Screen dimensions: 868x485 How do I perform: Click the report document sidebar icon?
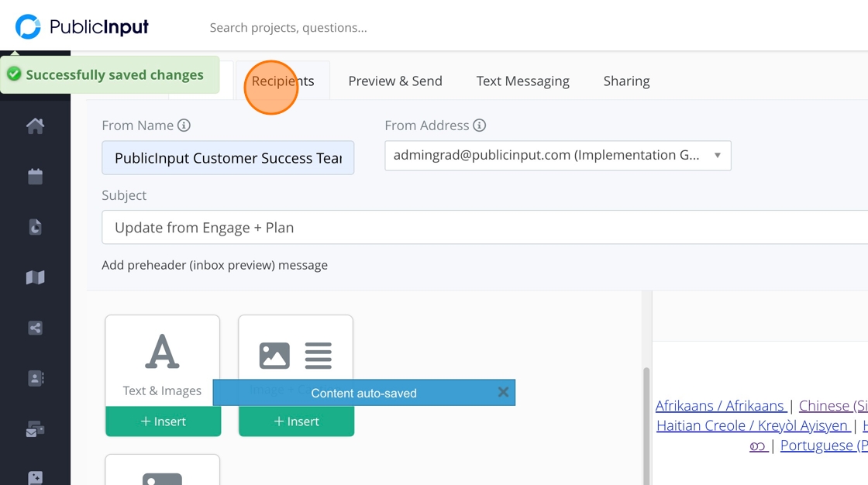(35, 227)
